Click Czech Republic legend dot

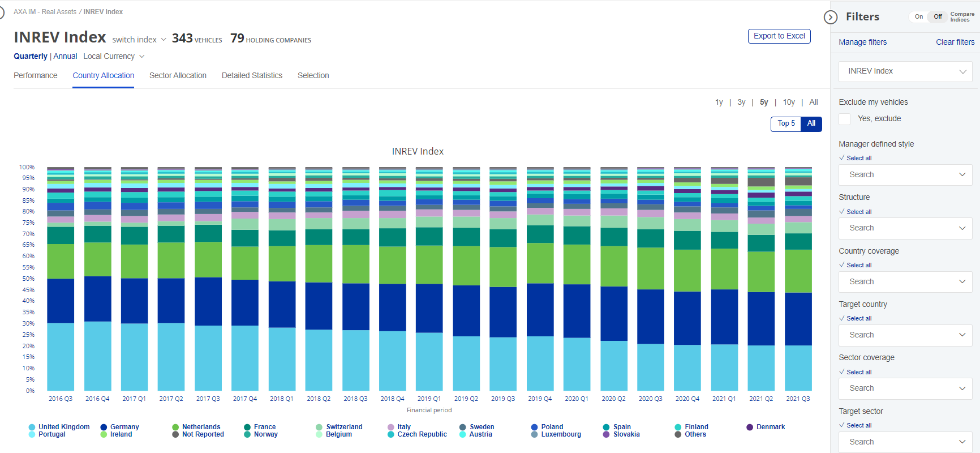click(x=391, y=435)
